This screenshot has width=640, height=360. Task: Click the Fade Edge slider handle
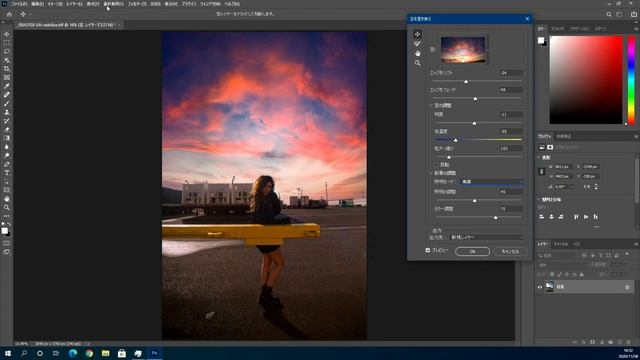coord(475,99)
